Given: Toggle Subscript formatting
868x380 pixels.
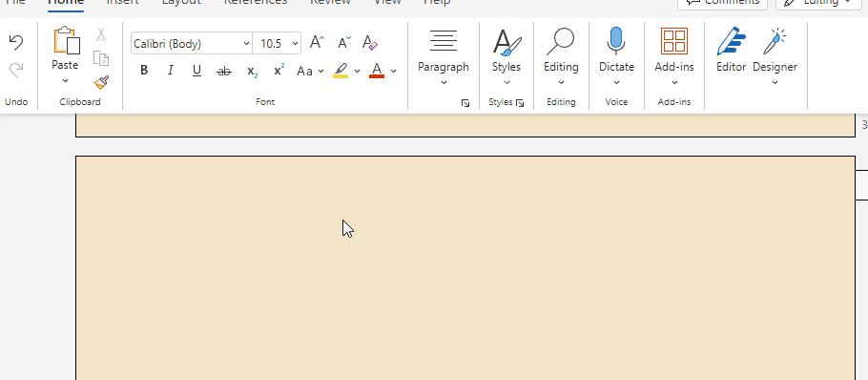Looking at the screenshot, I should [252, 71].
